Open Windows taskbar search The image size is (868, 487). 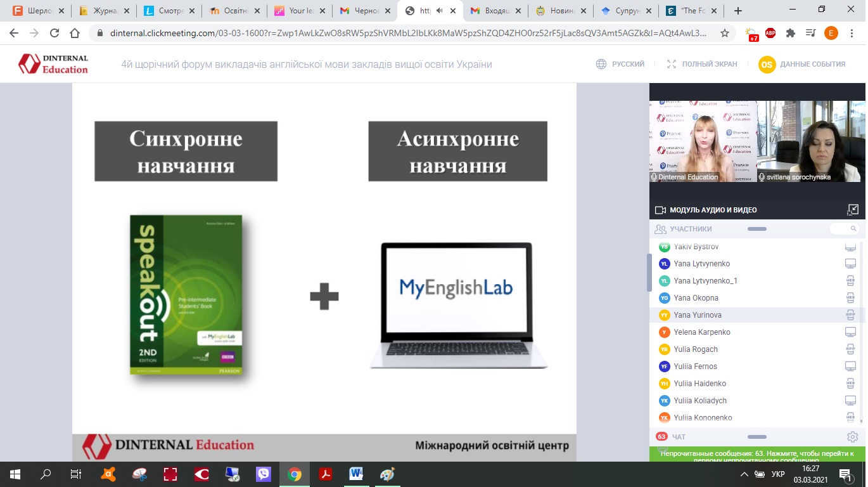pyautogui.click(x=46, y=474)
